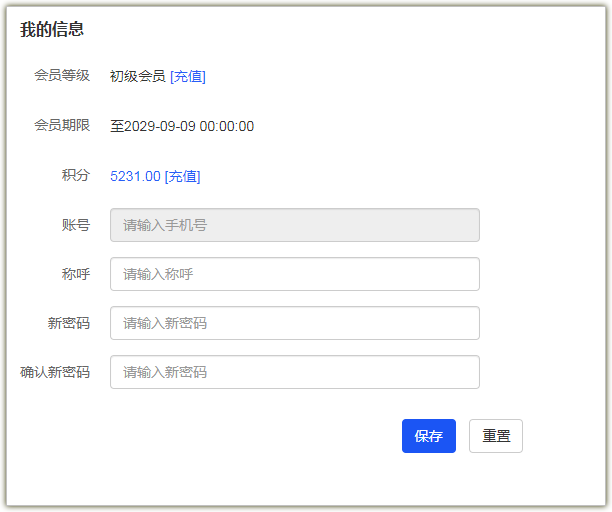Open the 充值 link beside 初级会员
Screen dimensions: 612x512
188,76
